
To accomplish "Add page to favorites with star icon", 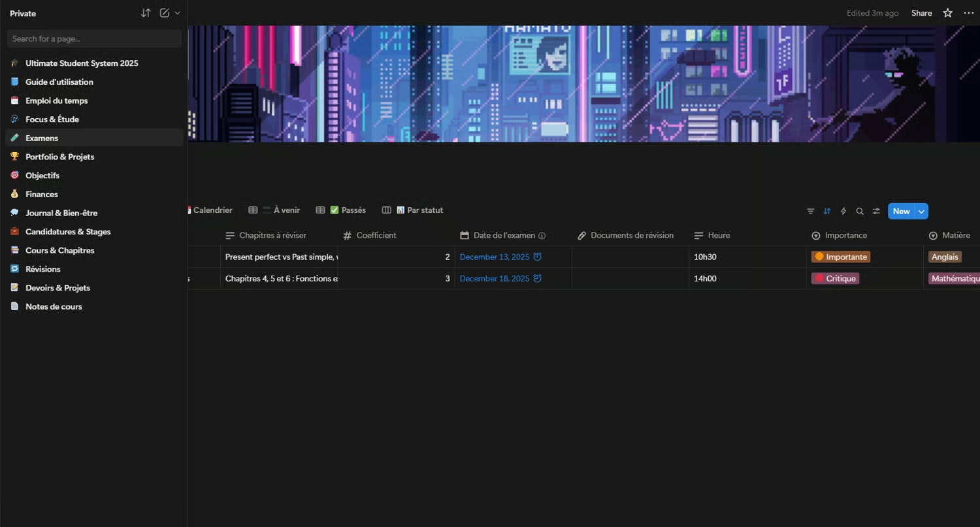I will point(948,13).
